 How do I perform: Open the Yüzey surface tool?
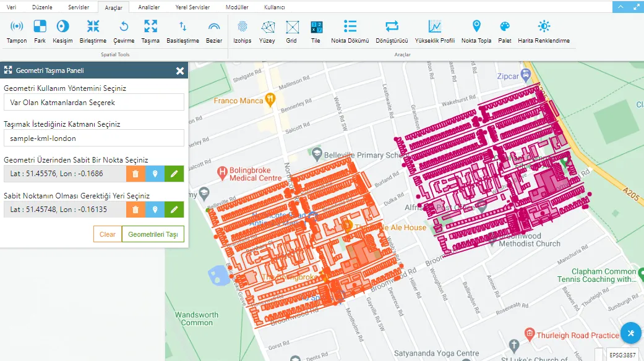click(x=267, y=32)
